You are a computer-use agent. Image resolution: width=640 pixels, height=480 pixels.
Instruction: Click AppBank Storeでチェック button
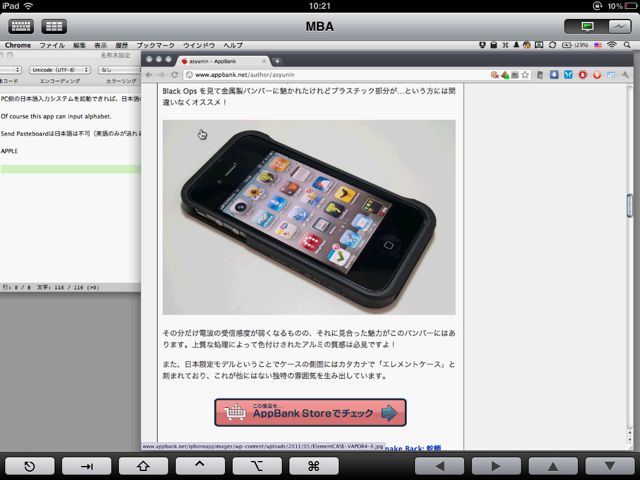click(310, 413)
